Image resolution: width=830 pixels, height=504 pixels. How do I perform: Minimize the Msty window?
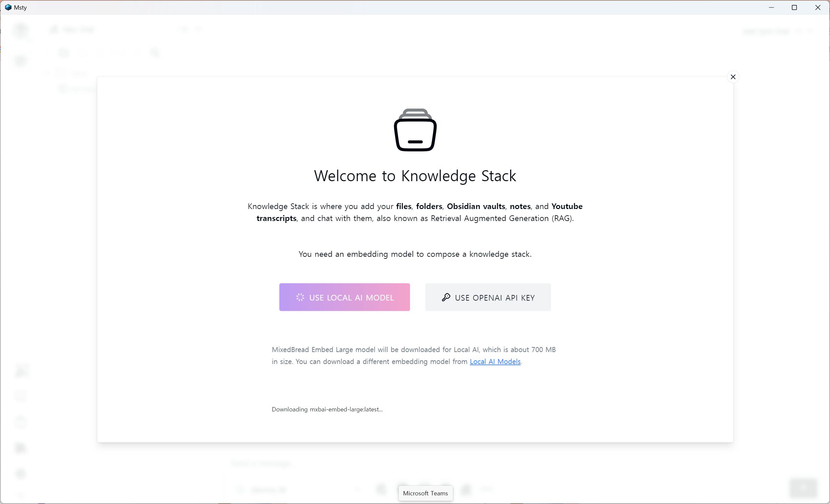click(x=771, y=7)
